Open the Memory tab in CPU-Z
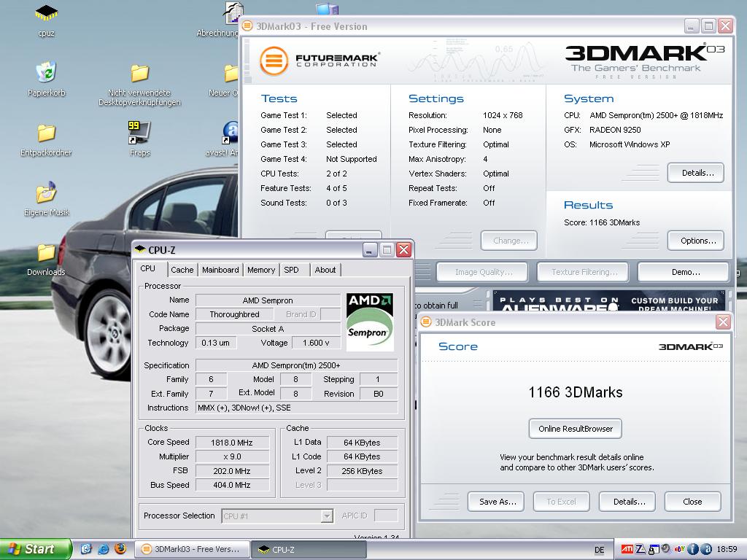Image resolution: width=747 pixels, height=560 pixels. pyautogui.click(x=261, y=270)
